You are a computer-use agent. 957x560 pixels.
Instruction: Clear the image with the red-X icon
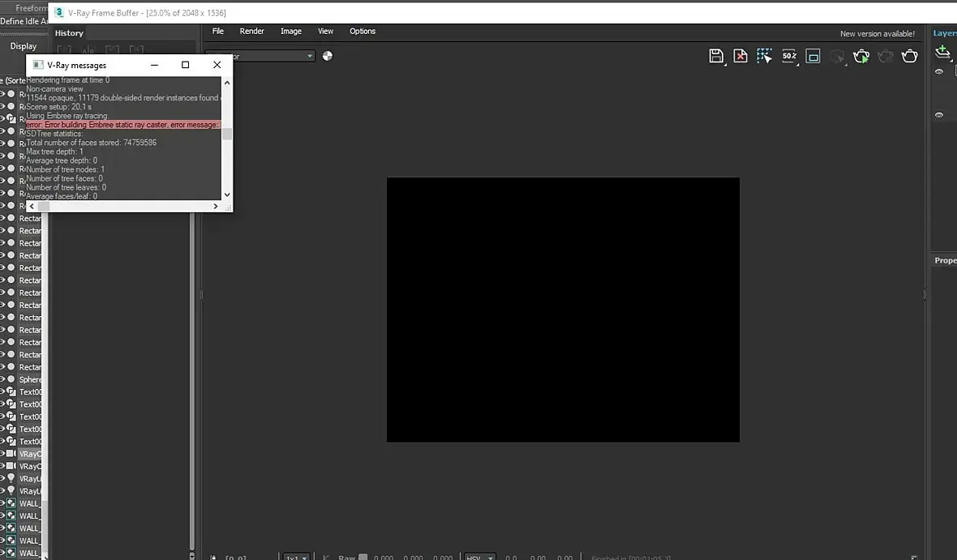(x=740, y=56)
